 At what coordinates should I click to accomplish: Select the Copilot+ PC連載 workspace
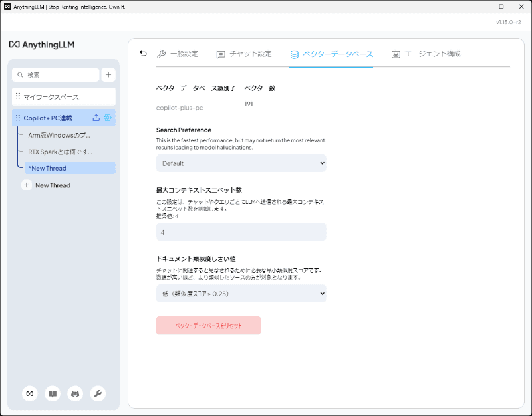click(x=64, y=118)
